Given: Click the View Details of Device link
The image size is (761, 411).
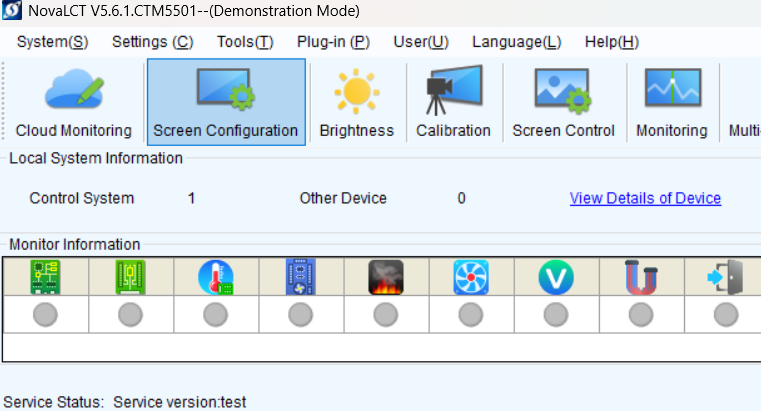Looking at the screenshot, I should 645,198.
